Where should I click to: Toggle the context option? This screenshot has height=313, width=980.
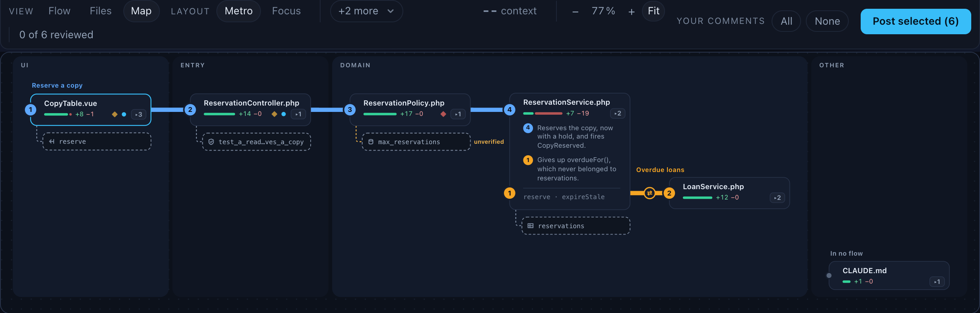[510, 11]
